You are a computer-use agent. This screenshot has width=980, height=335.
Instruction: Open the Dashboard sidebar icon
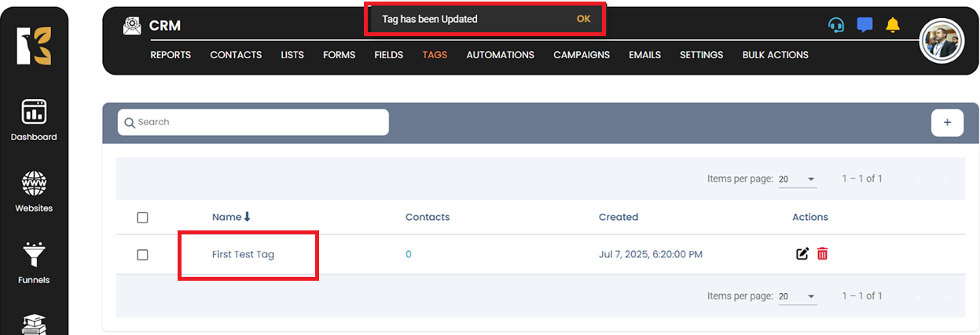34,120
